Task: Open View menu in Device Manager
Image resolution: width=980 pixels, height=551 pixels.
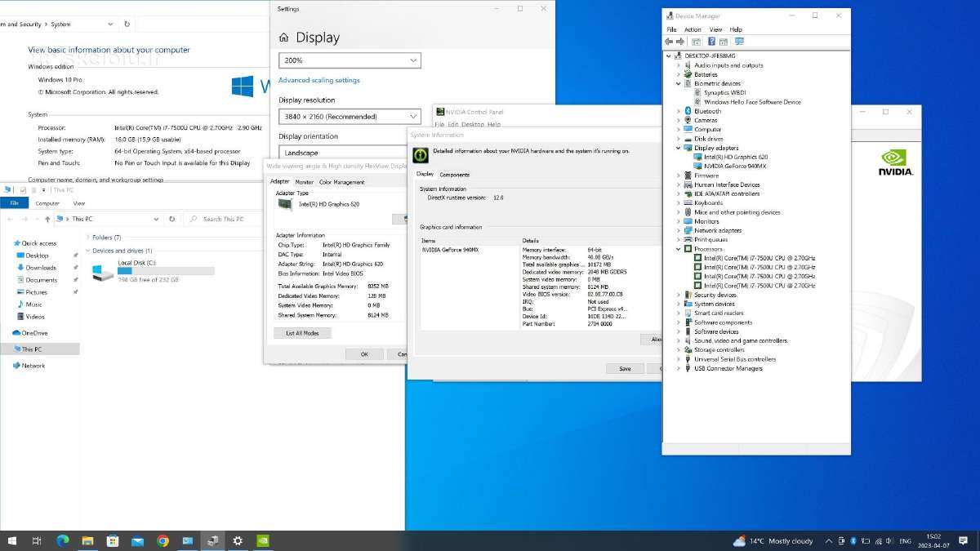Action: pyautogui.click(x=715, y=29)
